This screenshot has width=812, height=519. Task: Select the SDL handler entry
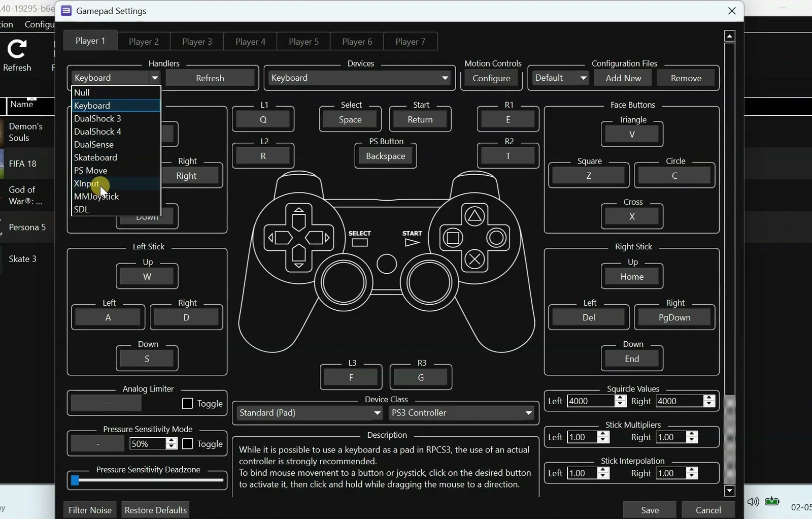[116, 209]
